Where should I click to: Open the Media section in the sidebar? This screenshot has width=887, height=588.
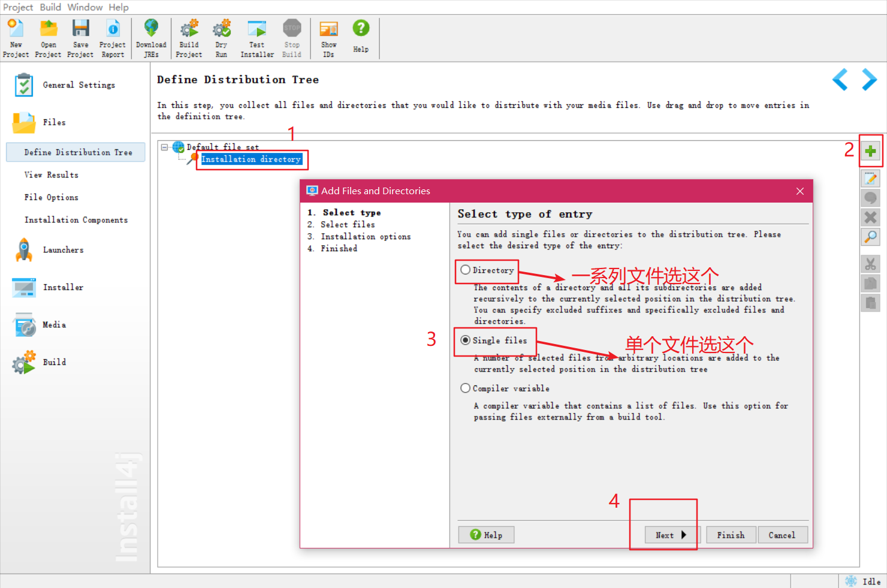pyautogui.click(x=54, y=324)
